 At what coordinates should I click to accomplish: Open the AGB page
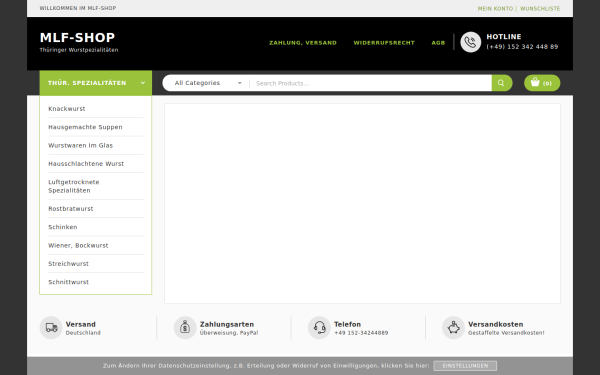click(438, 43)
